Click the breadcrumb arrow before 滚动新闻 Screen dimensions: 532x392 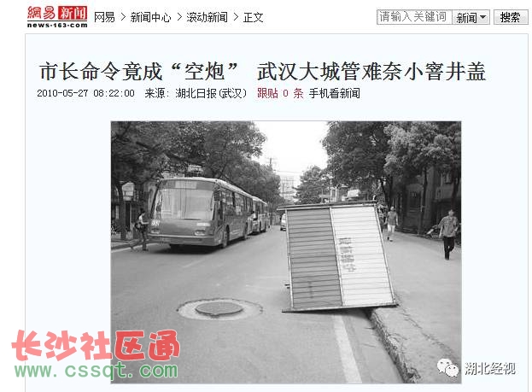(179, 17)
